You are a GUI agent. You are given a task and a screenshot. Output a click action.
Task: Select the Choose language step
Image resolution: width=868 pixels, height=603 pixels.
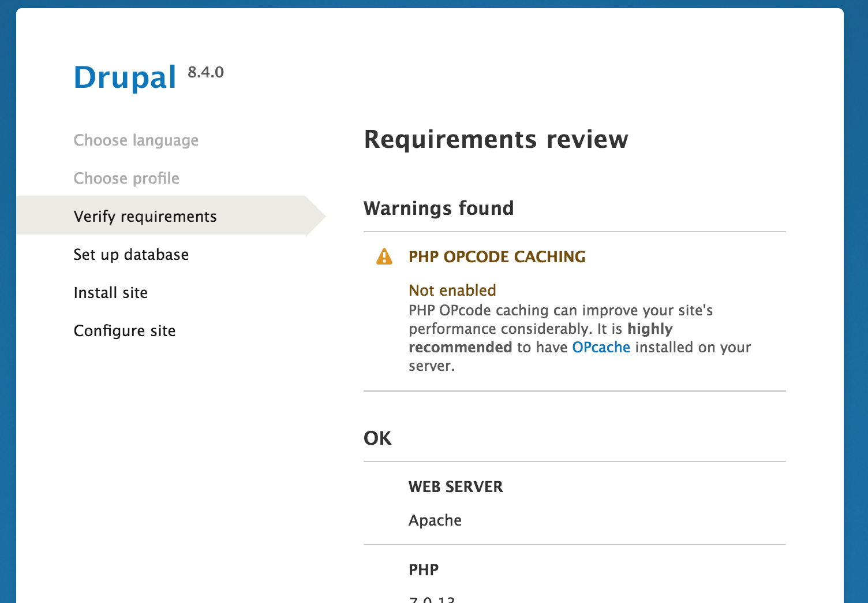tap(136, 140)
